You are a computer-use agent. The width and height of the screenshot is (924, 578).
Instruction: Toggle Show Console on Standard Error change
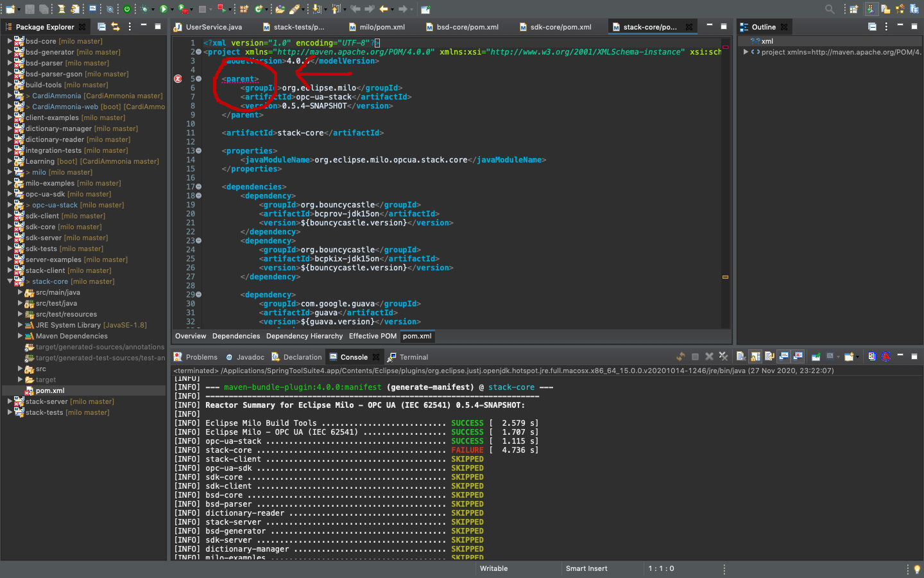tap(798, 356)
